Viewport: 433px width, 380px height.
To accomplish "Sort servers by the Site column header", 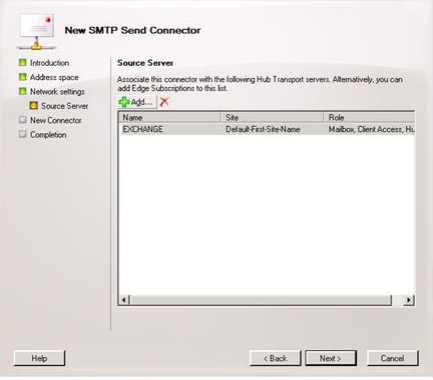I will (x=272, y=118).
